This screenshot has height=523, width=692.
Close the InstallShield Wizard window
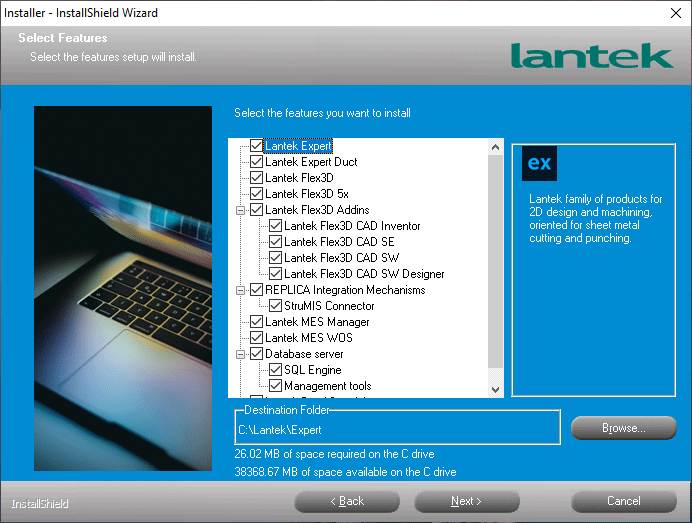(x=676, y=13)
